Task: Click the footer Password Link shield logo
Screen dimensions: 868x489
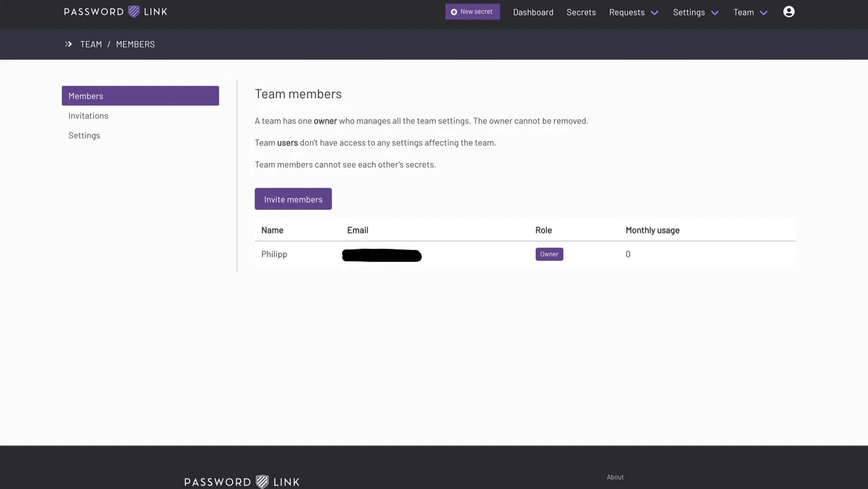Action: (262, 482)
